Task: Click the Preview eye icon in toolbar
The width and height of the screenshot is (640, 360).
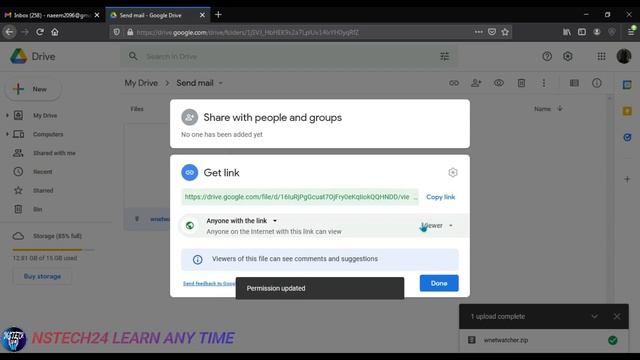Action: click(499, 83)
